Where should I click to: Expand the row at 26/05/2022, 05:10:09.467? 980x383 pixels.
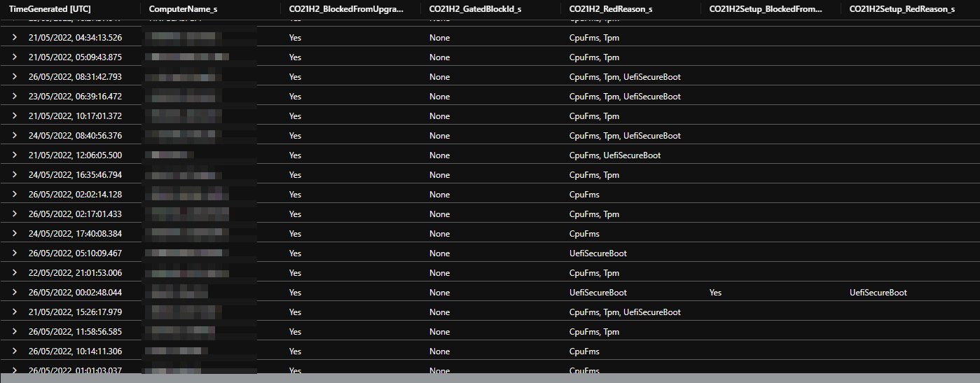[14, 253]
